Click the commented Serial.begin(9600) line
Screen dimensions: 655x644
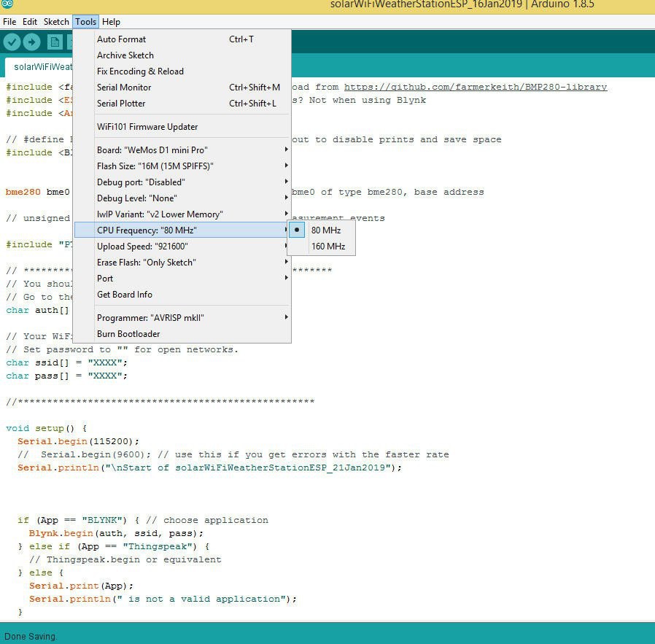click(233, 454)
